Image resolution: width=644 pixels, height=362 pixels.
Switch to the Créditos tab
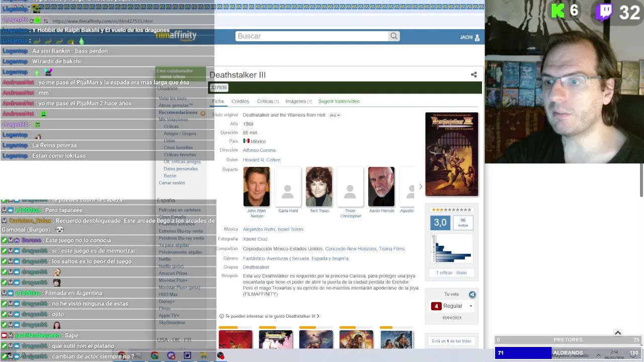240,101
